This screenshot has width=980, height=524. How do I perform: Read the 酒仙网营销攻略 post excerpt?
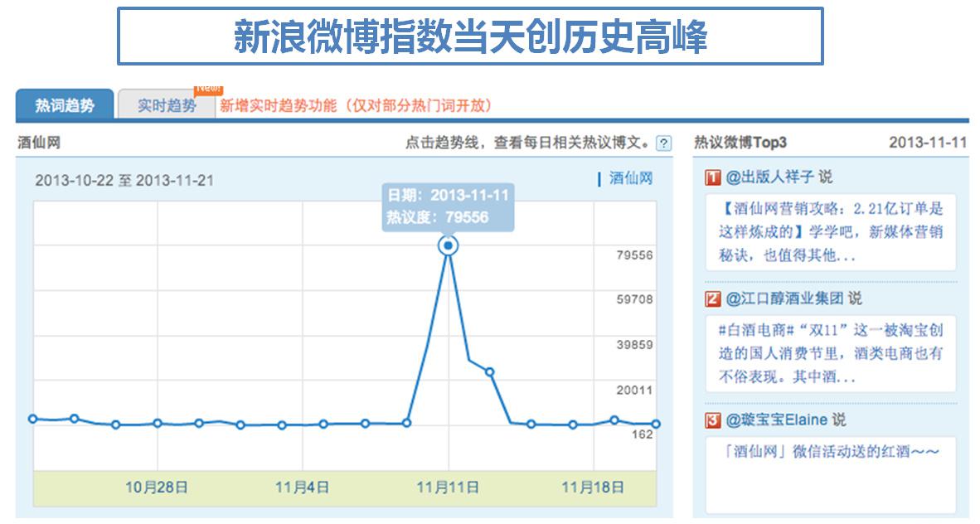(x=831, y=232)
